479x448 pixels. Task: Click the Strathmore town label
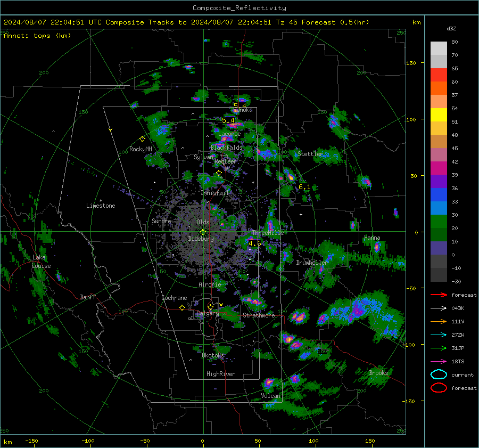[259, 315]
